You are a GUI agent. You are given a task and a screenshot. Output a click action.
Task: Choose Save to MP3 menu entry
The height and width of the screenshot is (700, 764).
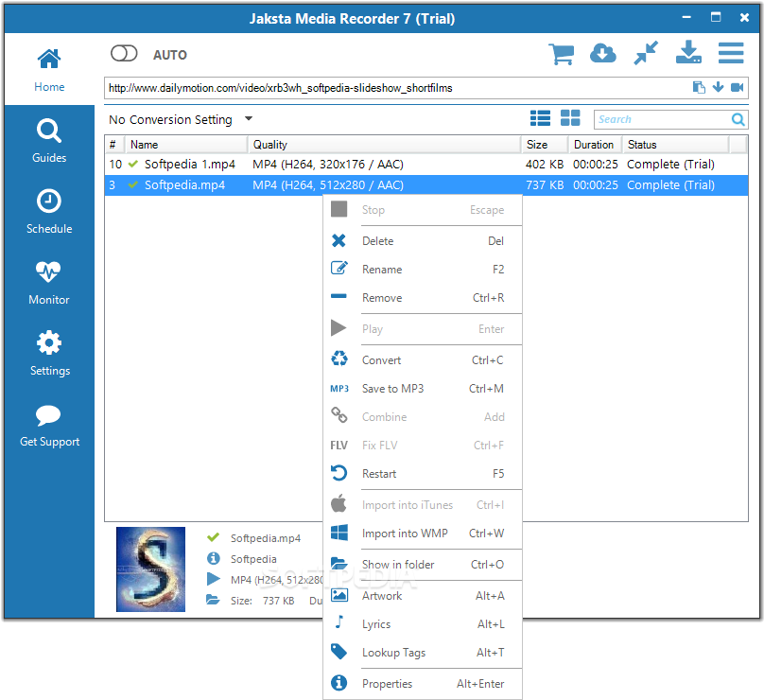(x=423, y=389)
